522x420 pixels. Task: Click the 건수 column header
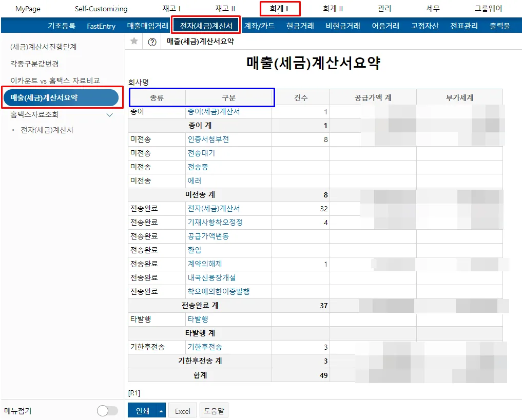point(301,98)
